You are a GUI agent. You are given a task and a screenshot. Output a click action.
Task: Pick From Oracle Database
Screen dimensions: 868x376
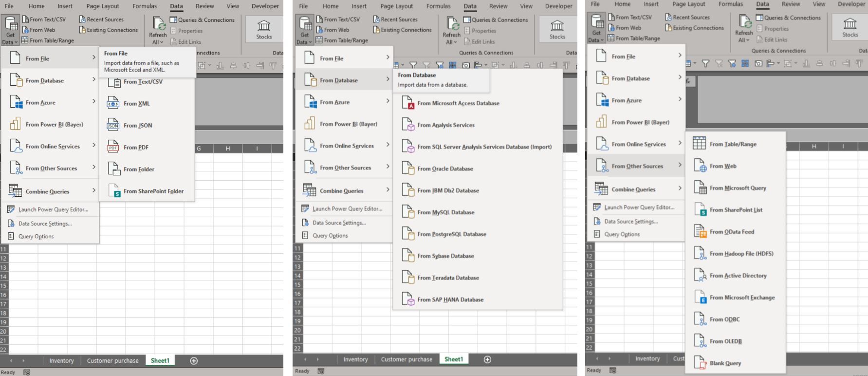(x=478, y=169)
